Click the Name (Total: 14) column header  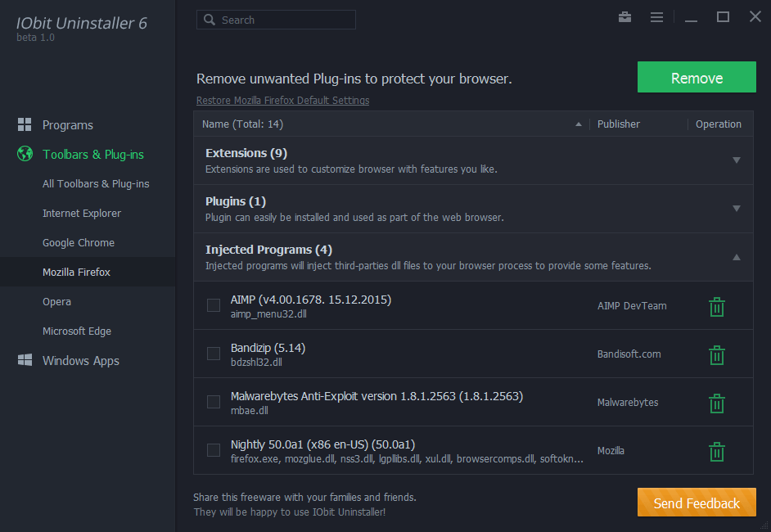pos(242,124)
